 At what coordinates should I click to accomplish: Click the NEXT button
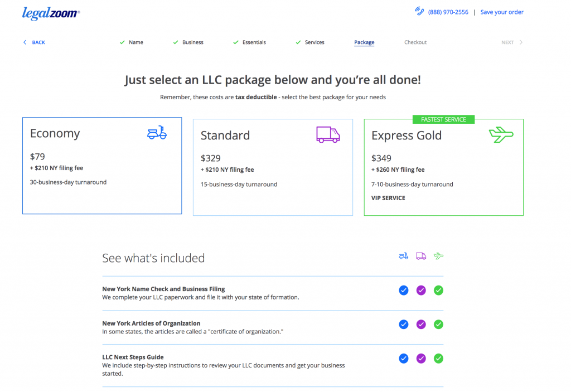pyautogui.click(x=507, y=42)
